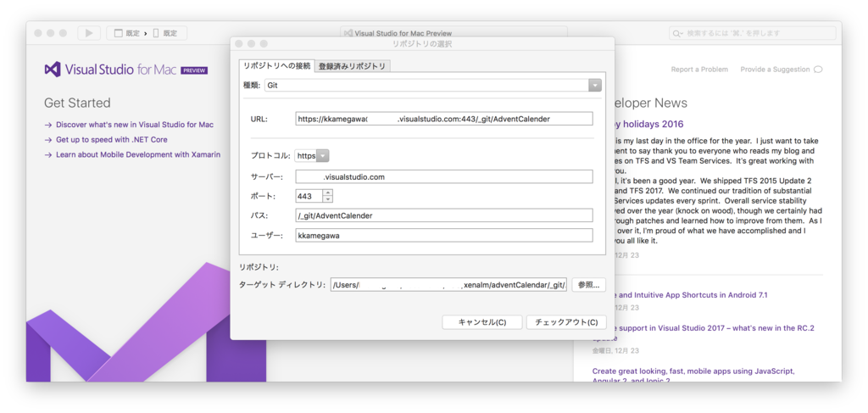Click the ポート number field

click(x=309, y=197)
